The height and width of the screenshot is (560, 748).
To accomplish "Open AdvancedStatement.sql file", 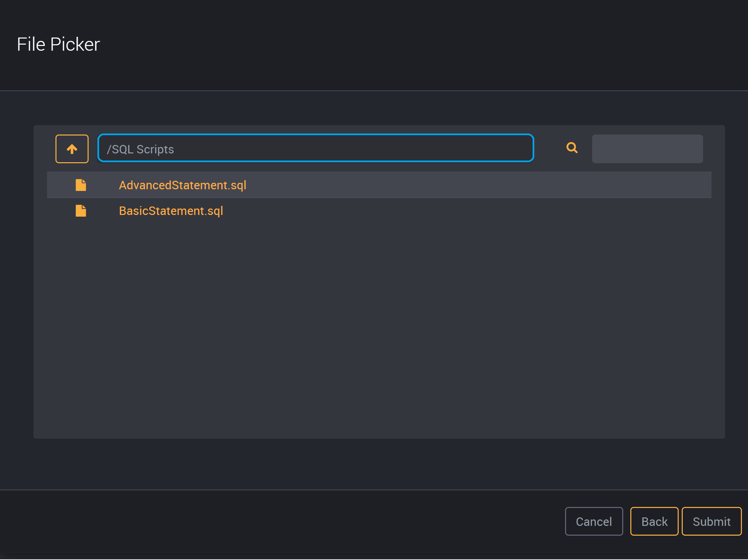I will (183, 185).
